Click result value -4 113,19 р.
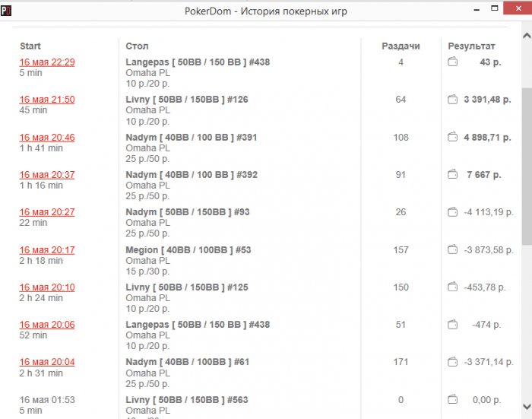The width and height of the screenshot is (532, 419). [489, 212]
